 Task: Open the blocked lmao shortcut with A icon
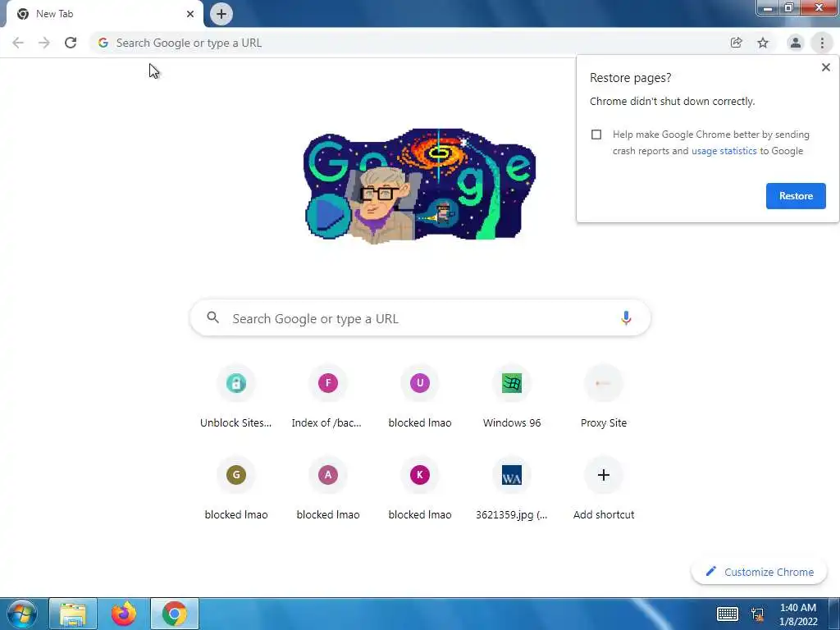point(328,490)
